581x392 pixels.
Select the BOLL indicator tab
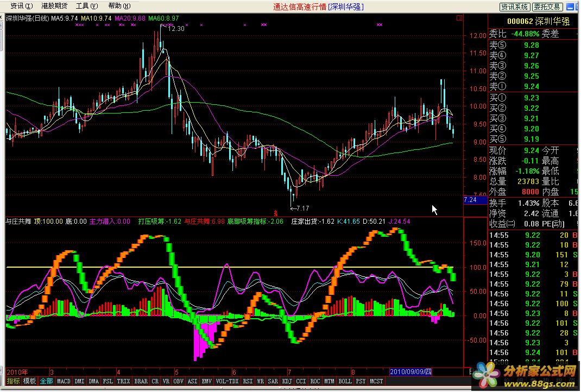pos(345,381)
